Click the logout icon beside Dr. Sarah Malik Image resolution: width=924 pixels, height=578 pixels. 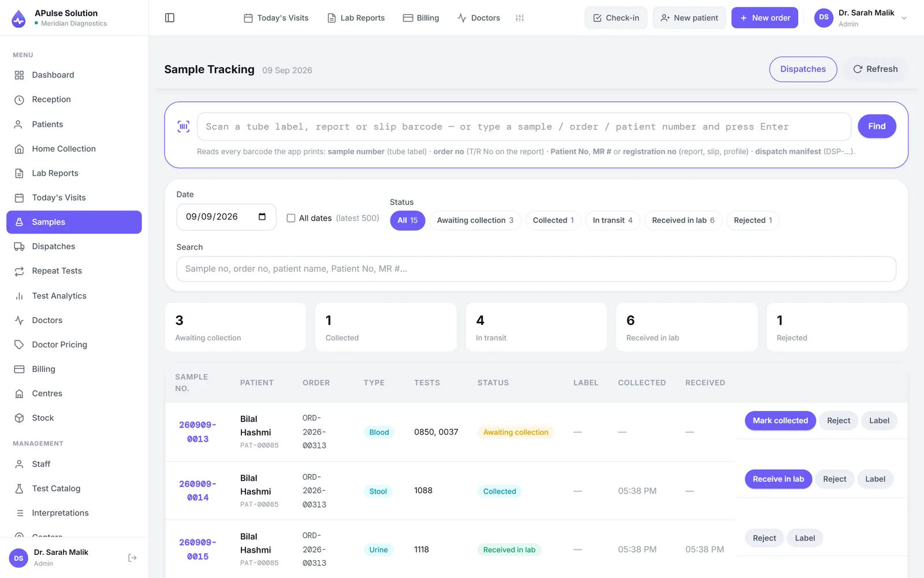click(132, 558)
